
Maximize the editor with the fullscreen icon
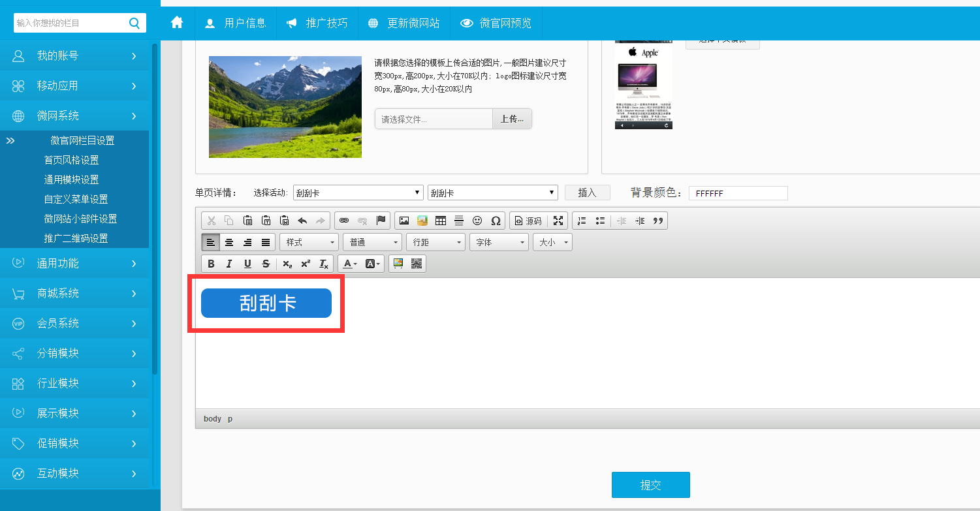[x=558, y=221]
